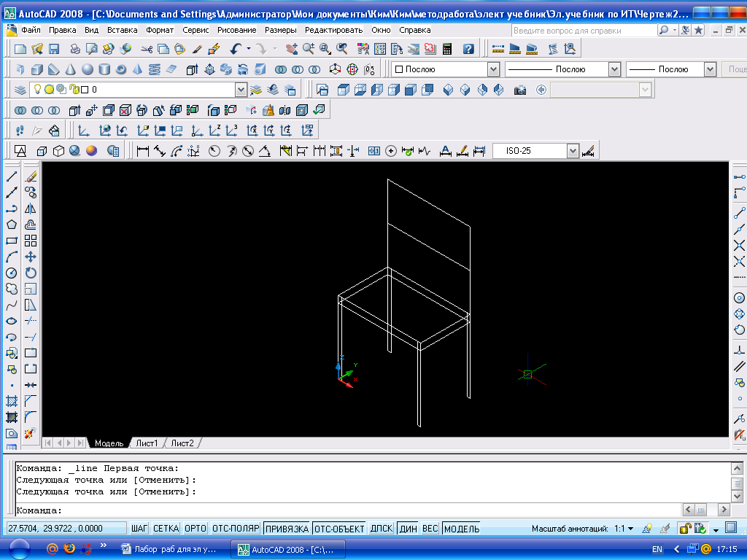The image size is (747, 560).
Task: Choose the Rotate modify tool
Action: click(x=31, y=273)
